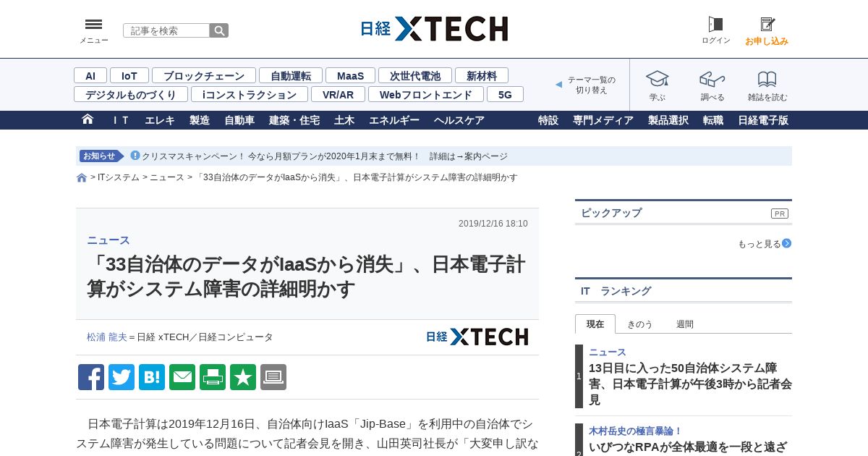This screenshot has height=456, width=868.
Task: Focus the 記事を検索 search field
Action: click(166, 30)
